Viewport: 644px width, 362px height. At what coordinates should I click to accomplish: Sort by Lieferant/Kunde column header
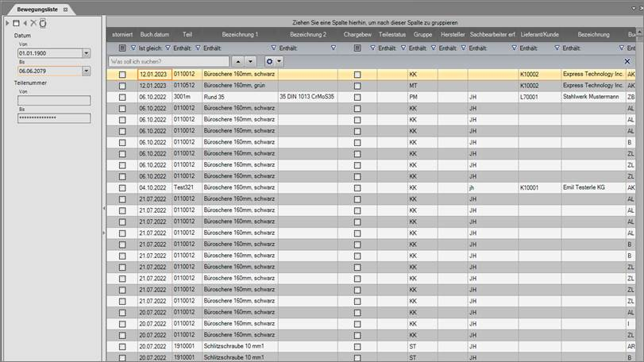click(540, 35)
